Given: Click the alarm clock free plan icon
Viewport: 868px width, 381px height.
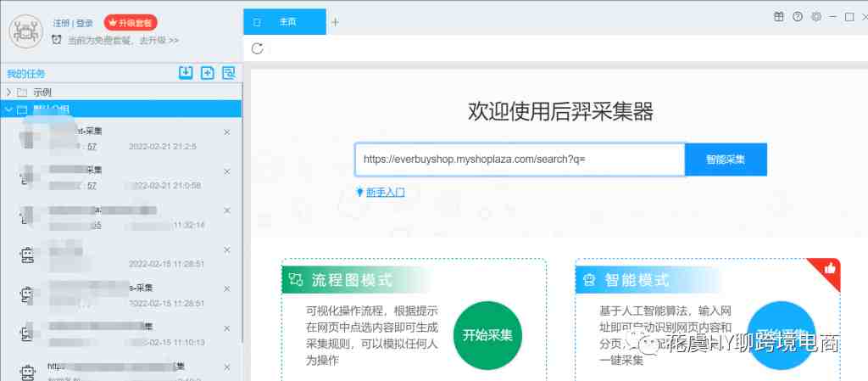Looking at the screenshot, I should pyautogui.click(x=57, y=40).
